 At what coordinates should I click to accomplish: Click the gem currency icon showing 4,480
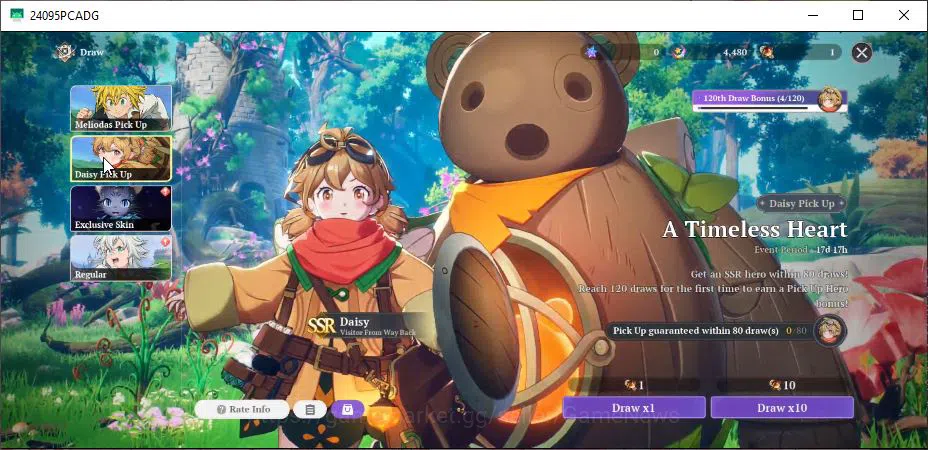[679, 52]
